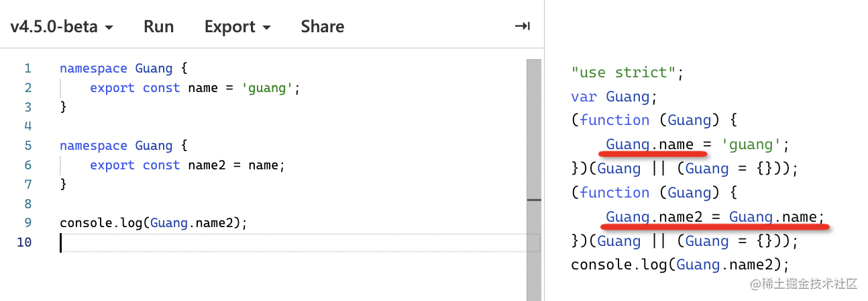Click line number 1 in the gutter
868x301 pixels.
pos(28,69)
